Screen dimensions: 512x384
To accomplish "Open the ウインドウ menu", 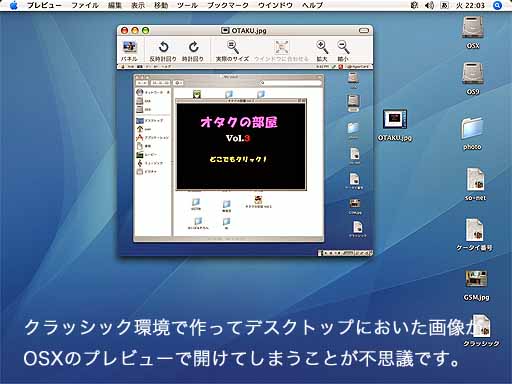I will [275, 5].
